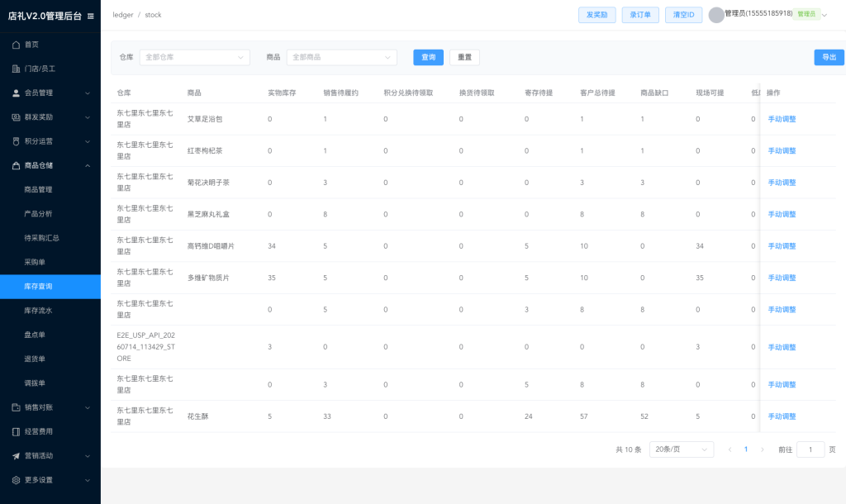Open the 全部仓库 warehouse dropdown
This screenshot has height=504, width=846.
pos(195,57)
